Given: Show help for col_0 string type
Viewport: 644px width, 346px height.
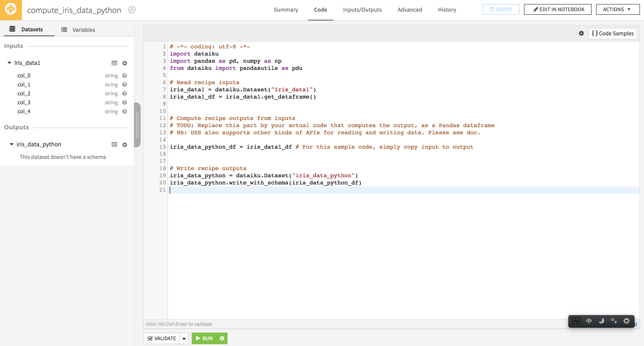Looking at the screenshot, I should point(125,75).
